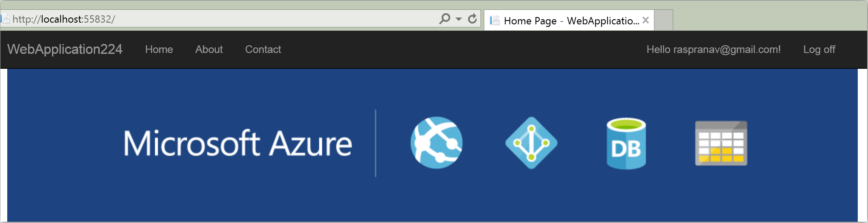Click the favicon on the Home Page tab
This screenshot has width=868, height=223.
[x=495, y=20]
